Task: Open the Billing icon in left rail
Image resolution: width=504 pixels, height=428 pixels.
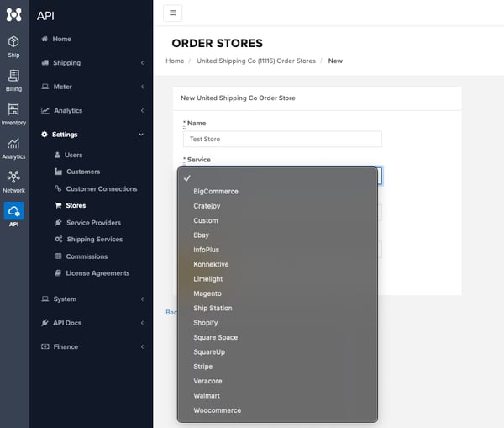Action: [x=13, y=79]
